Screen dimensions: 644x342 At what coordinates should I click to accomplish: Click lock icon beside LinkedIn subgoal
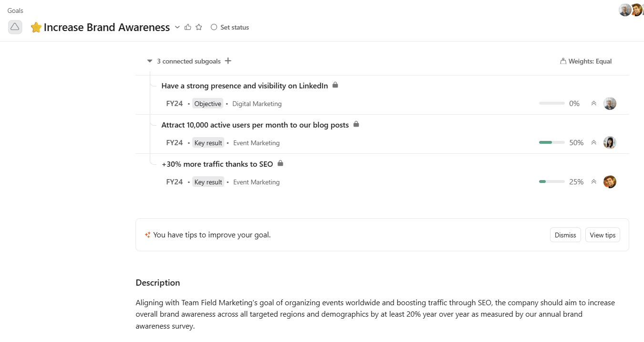335,85
